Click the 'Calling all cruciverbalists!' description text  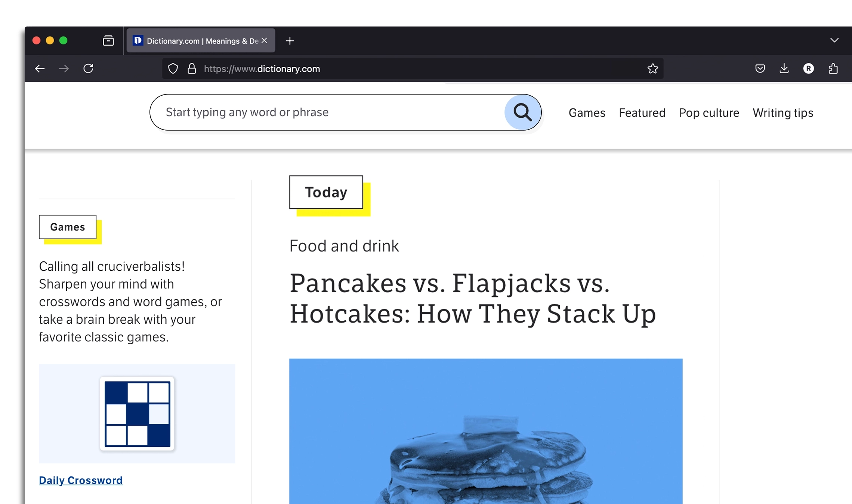tap(131, 302)
